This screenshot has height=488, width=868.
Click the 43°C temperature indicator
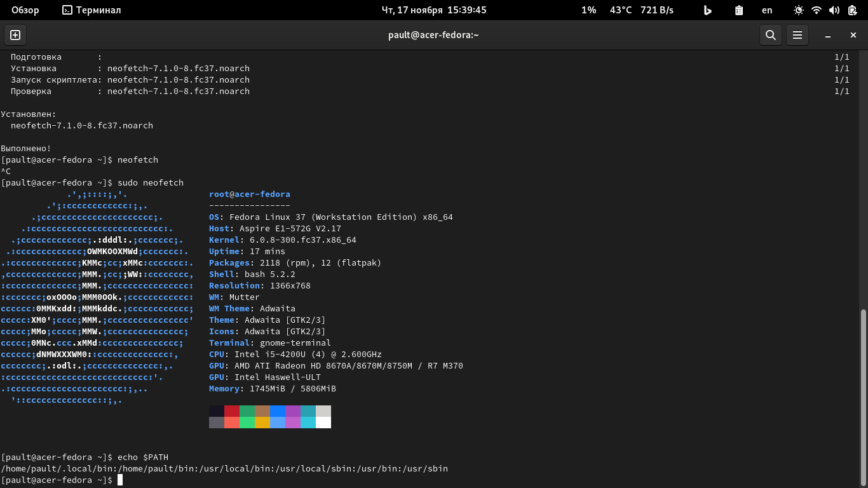pyautogui.click(x=621, y=10)
